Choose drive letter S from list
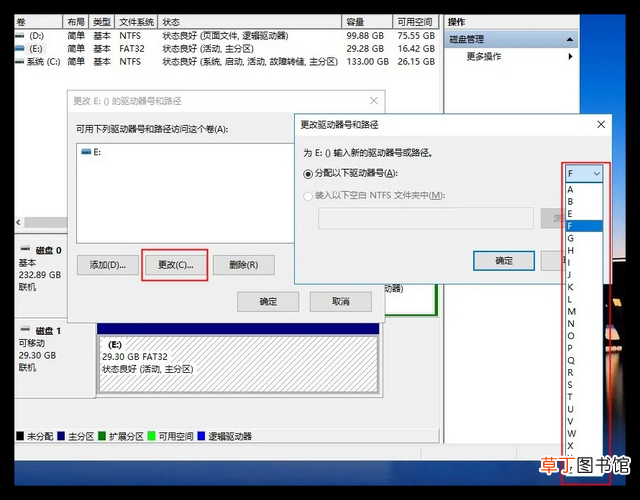 584,385
